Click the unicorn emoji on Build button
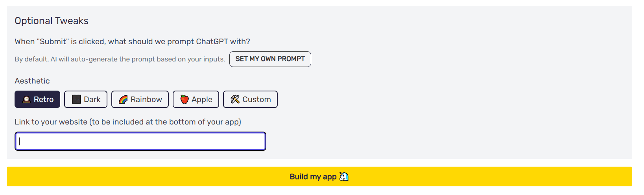 click(x=344, y=176)
